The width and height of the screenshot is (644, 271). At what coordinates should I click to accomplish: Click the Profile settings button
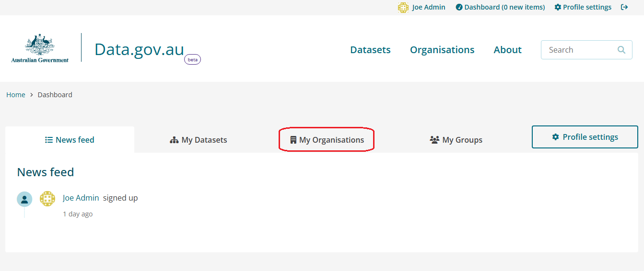pyautogui.click(x=585, y=137)
